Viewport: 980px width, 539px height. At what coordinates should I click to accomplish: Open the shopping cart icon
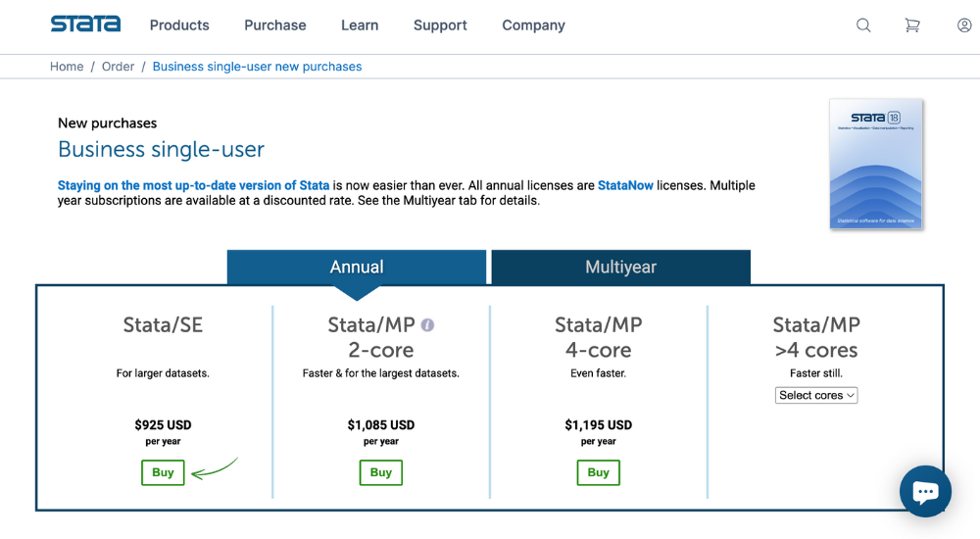912,25
